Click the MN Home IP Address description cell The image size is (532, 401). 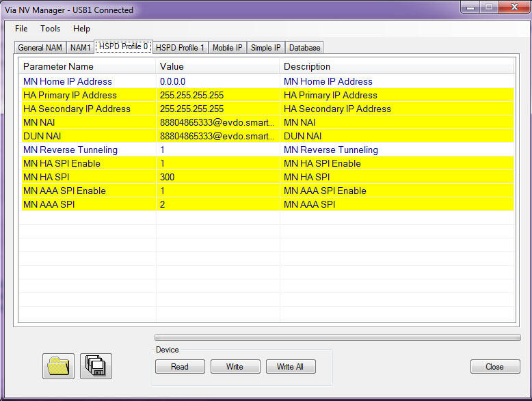(x=397, y=82)
